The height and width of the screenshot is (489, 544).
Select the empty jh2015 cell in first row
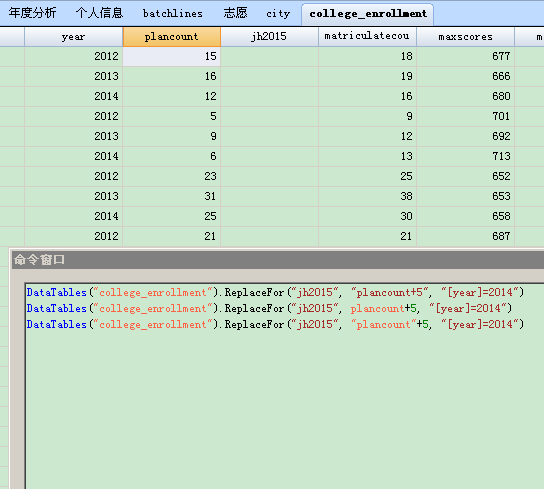point(270,56)
